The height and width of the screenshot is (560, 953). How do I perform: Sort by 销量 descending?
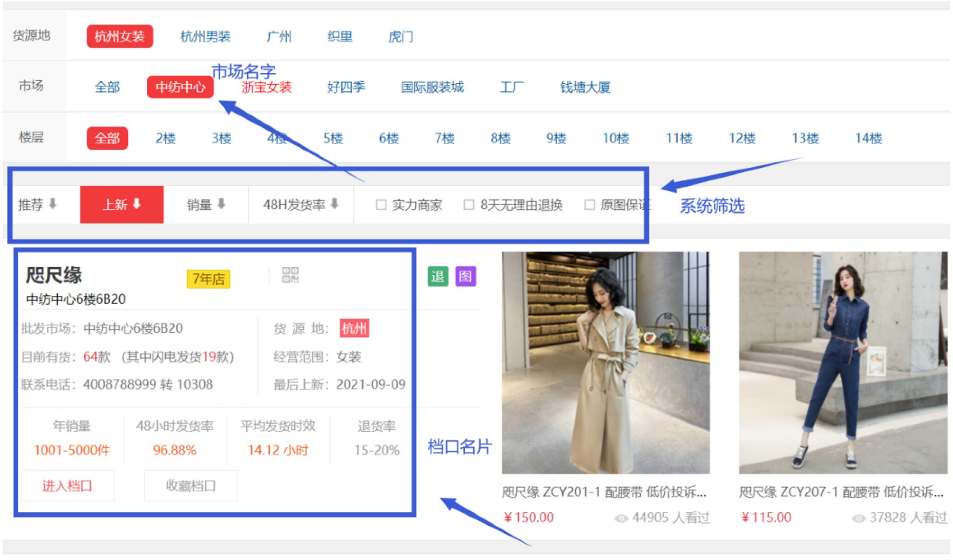coord(206,205)
